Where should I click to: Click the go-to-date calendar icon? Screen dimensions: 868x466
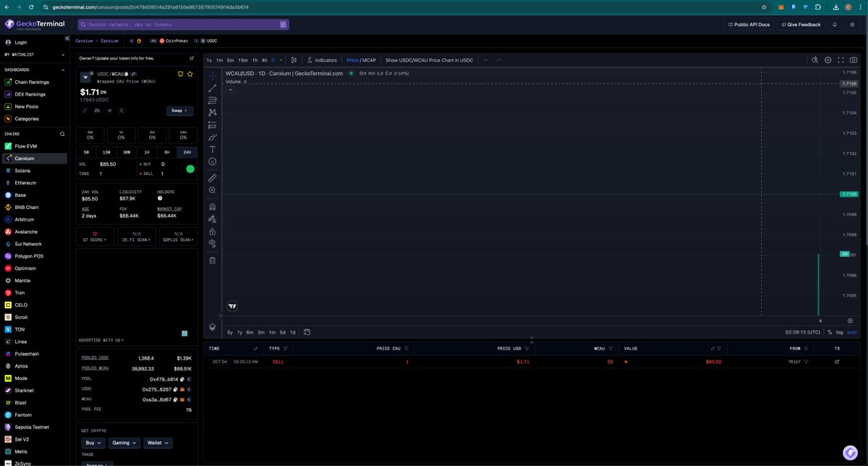click(x=307, y=332)
